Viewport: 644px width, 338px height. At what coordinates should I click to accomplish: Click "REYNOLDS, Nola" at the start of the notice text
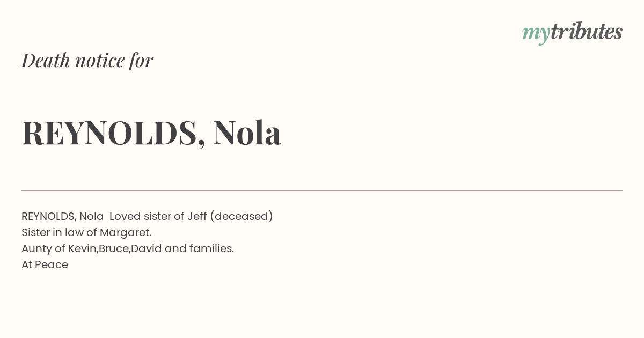[x=63, y=216]
